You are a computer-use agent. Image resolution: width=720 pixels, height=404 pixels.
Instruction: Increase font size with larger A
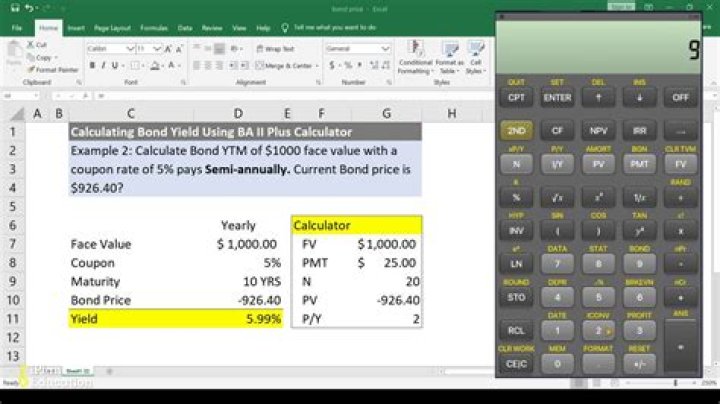[168, 49]
